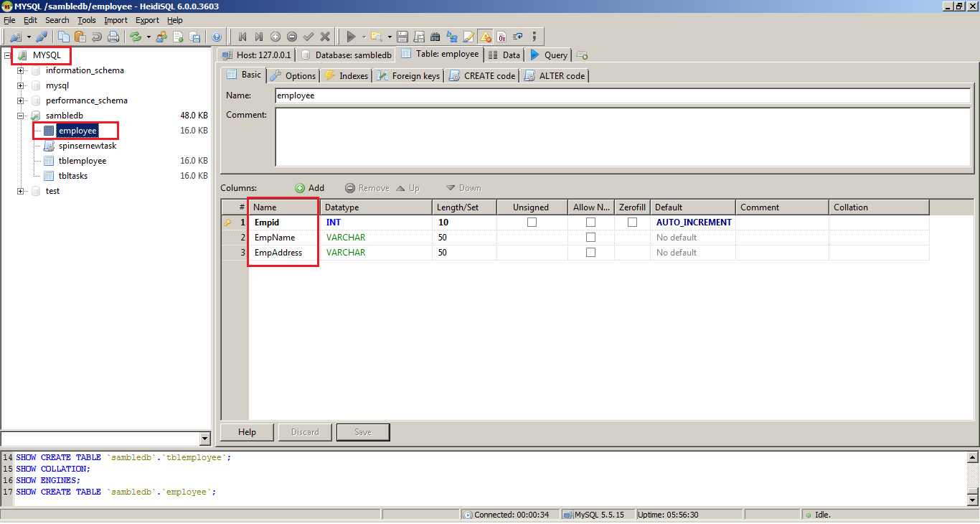
Task: Expand the information_schema database node
Action: pos(21,70)
